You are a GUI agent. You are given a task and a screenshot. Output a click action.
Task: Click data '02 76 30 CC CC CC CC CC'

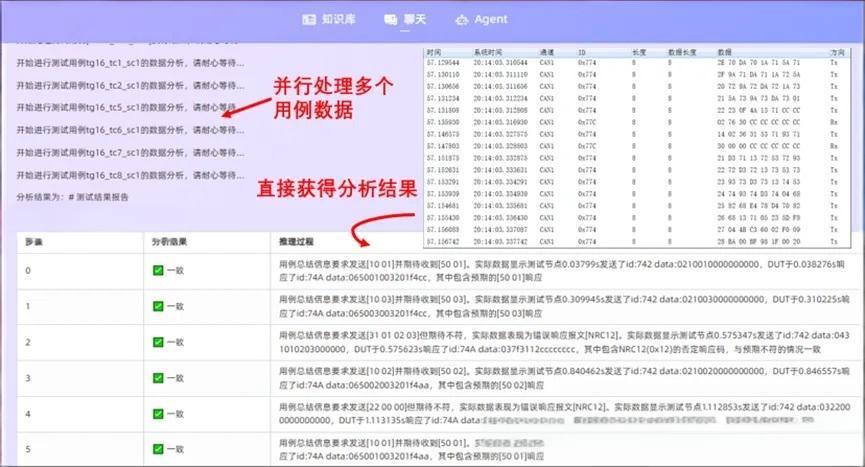click(759, 122)
